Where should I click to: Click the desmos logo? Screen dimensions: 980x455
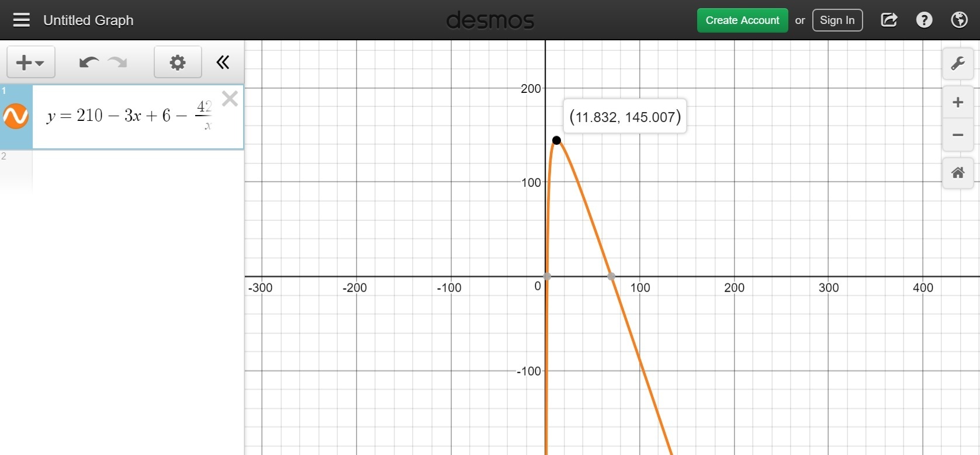(x=490, y=21)
